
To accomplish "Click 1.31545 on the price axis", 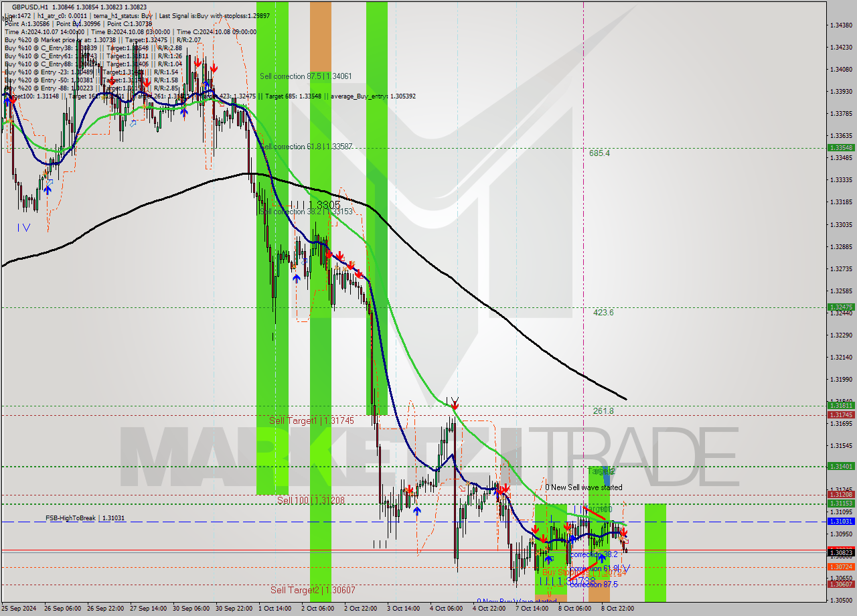I will (x=841, y=446).
